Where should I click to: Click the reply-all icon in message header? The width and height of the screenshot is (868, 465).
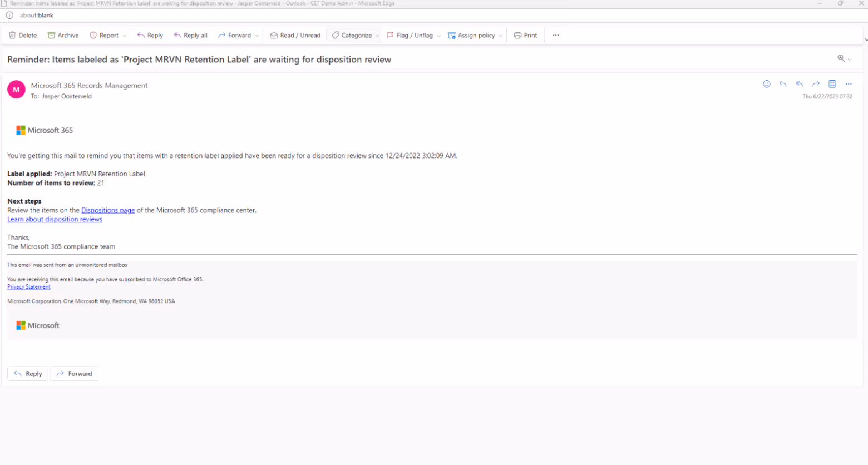(x=800, y=84)
